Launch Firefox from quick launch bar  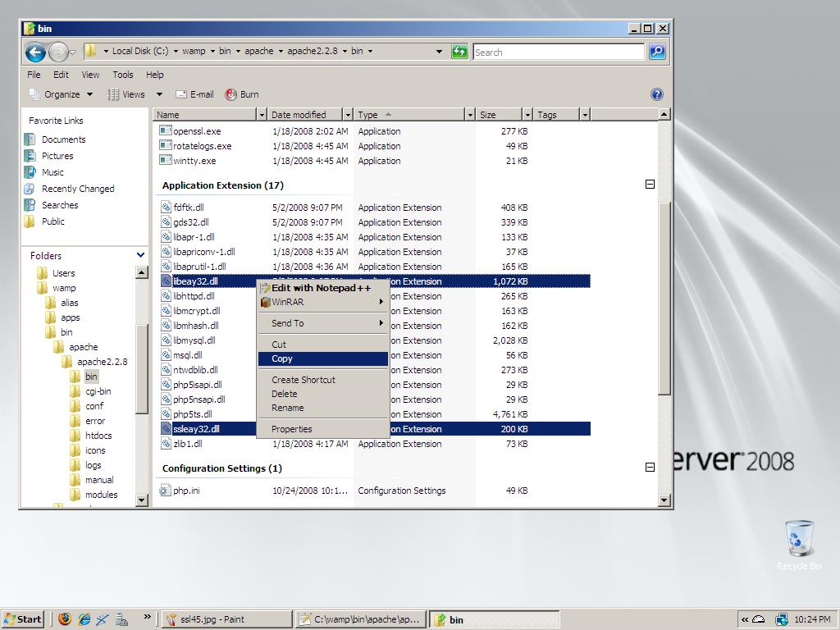(65, 619)
